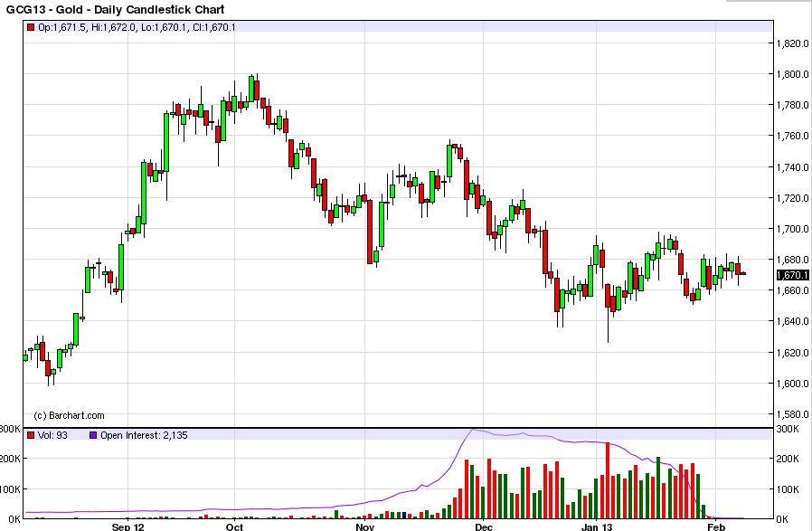Click the red Vol legend square
This screenshot has height=531, width=812.
pyautogui.click(x=31, y=435)
